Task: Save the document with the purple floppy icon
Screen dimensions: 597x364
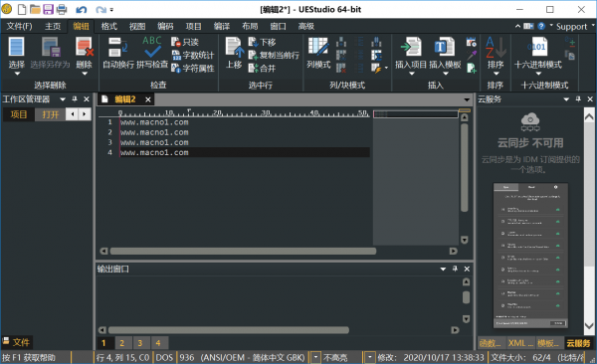Action: click(x=48, y=9)
